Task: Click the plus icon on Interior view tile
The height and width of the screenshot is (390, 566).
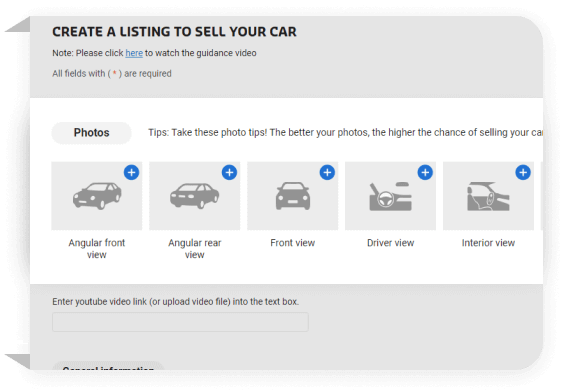Action: 523,173
